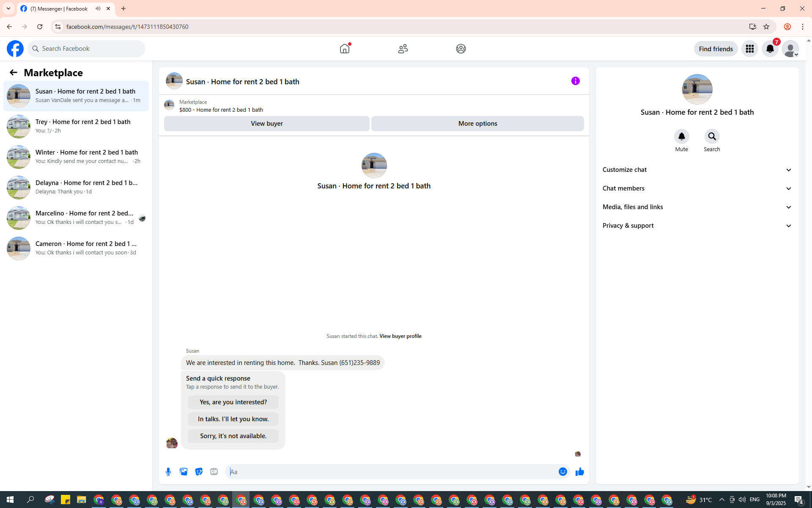Open conversation information icon

(x=576, y=81)
